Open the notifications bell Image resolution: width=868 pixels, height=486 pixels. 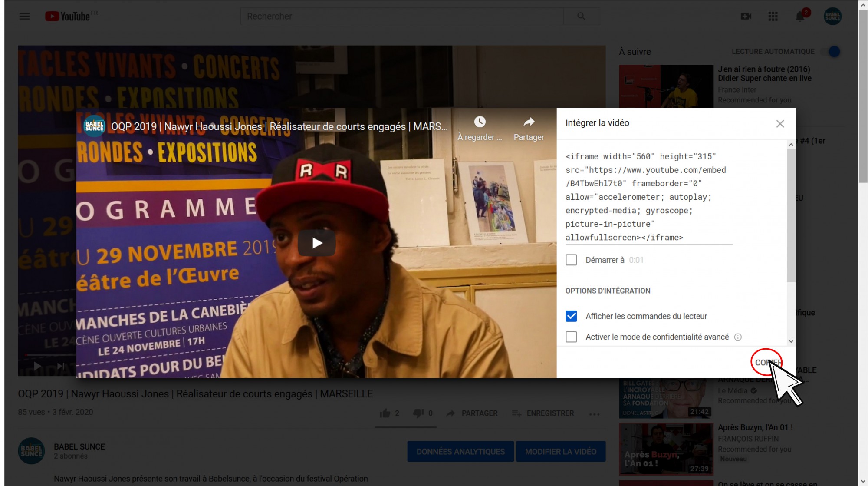(x=800, y=17)
